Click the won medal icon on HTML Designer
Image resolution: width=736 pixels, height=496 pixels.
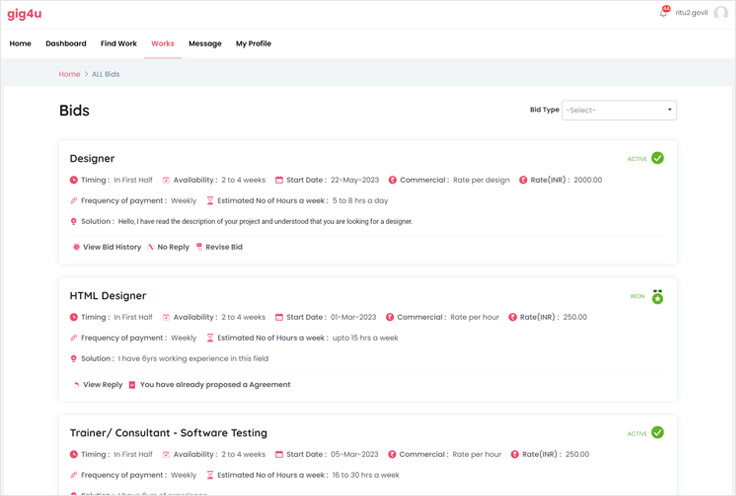tap(657, 296)
